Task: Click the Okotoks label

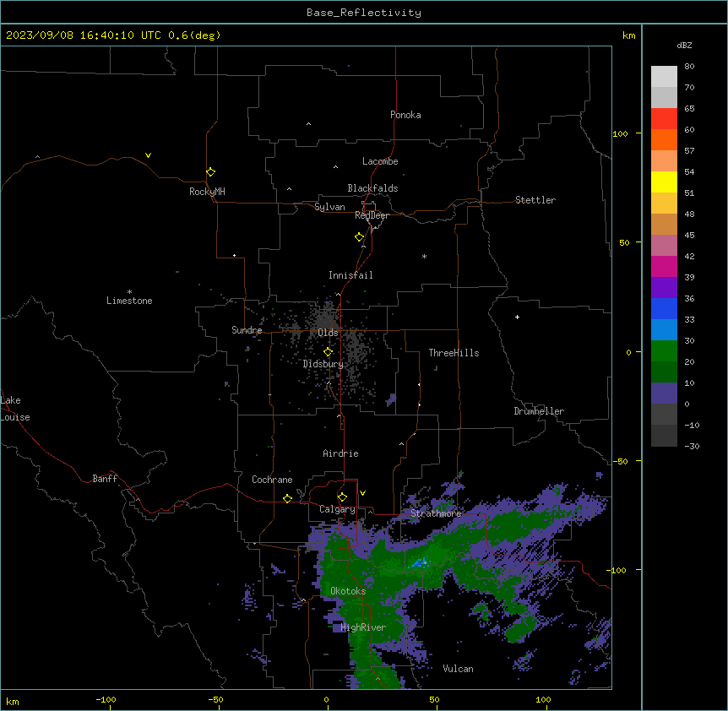Action: tap(348, 591)
